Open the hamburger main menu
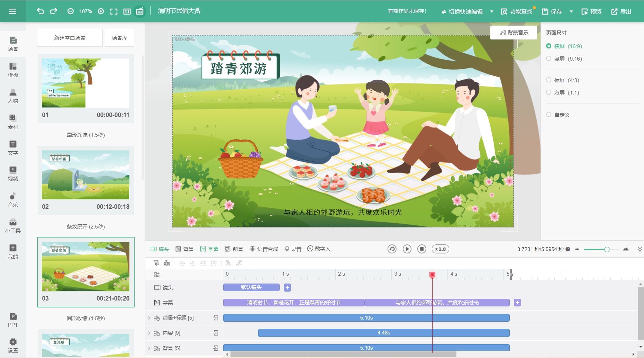644x358 pixels. click(x=12, y=11)
